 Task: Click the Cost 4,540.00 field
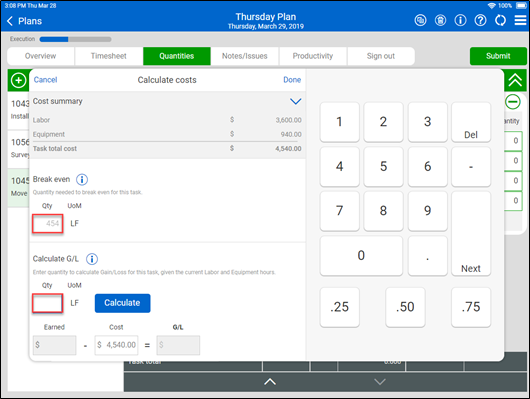click(x=116, y=345)
